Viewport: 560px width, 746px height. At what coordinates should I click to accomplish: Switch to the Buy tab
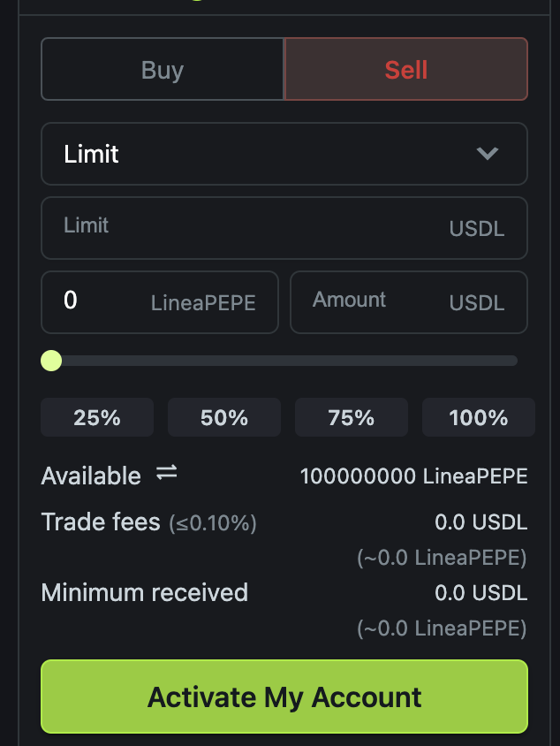point(163,69)
